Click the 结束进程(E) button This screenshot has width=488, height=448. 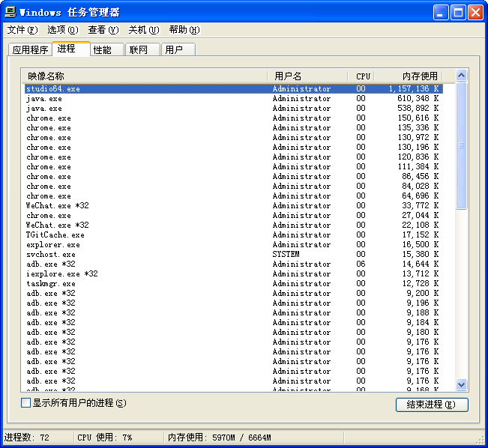(x=432, y=405)
